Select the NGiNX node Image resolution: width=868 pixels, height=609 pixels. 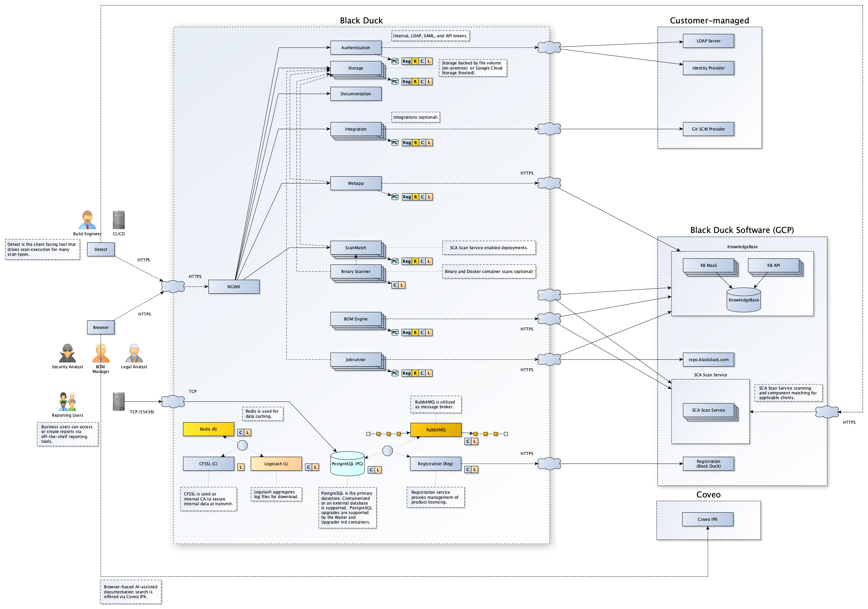pos(234,287)
